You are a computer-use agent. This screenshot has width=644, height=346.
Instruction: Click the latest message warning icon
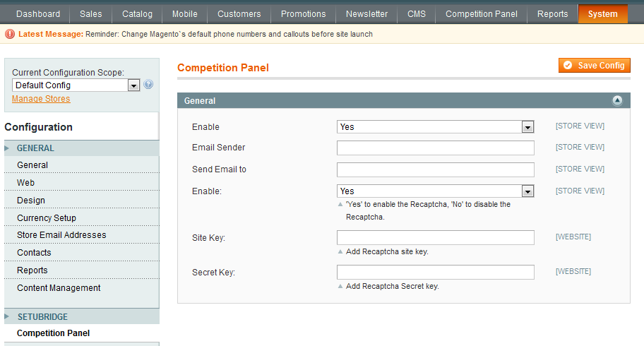click(10, 34)
